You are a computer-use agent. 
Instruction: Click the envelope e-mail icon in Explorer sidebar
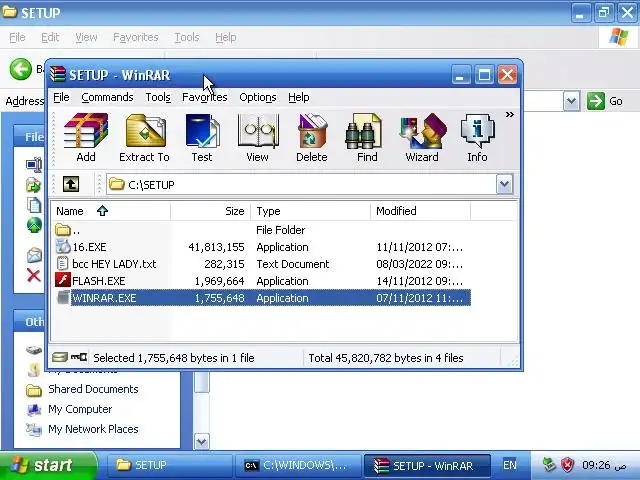[x=34, y=255]
